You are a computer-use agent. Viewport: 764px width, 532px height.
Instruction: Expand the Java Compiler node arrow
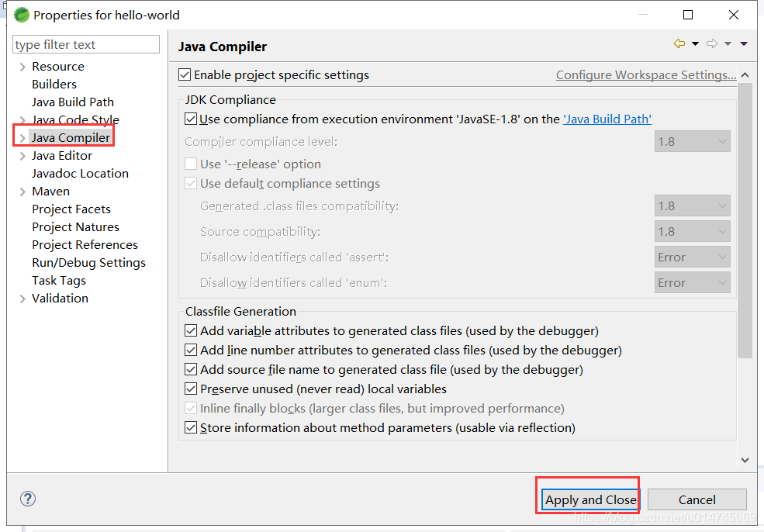pyautogui.click(x=22, y=138)
